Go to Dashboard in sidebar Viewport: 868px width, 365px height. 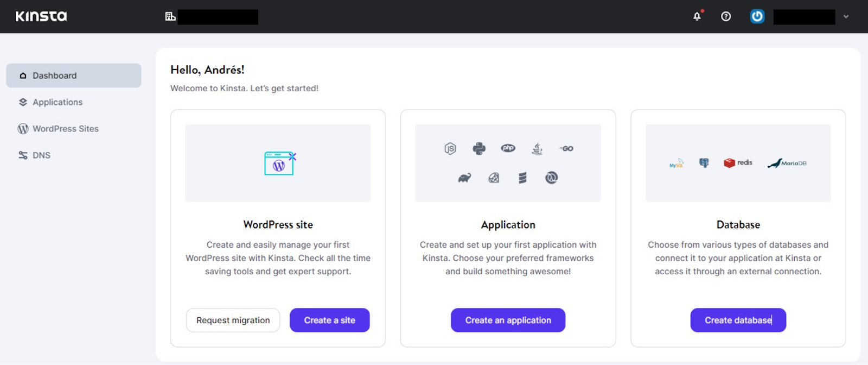click(74, 75)
